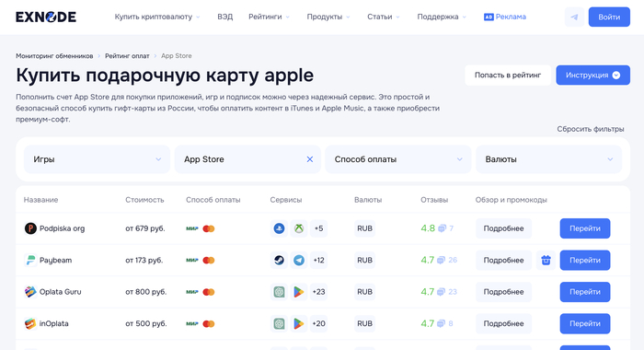Click the AD badge icon next to Реклама
Viewport: 644px width, 350px height.
pyautogui.click(x=489, y=17)
